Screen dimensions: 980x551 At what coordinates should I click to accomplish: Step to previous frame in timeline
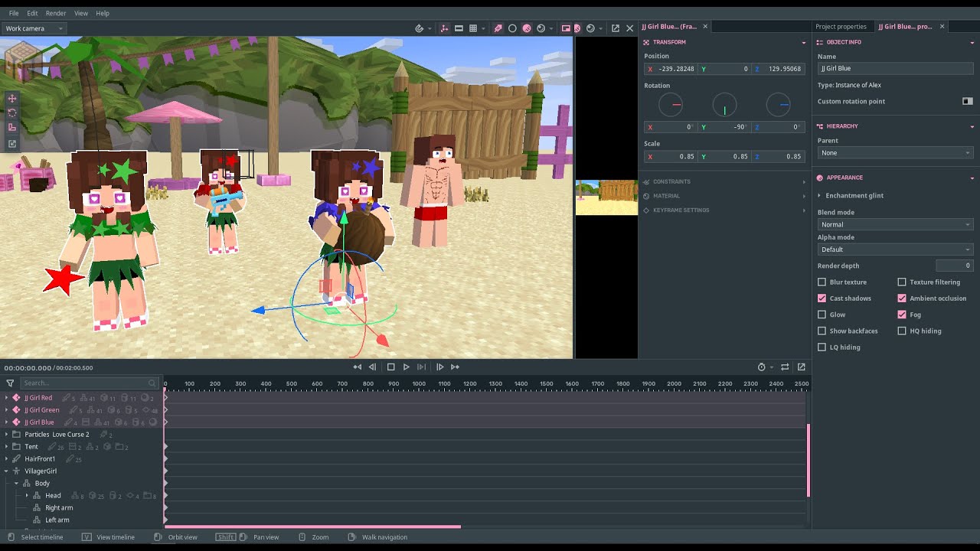[373, 367]
